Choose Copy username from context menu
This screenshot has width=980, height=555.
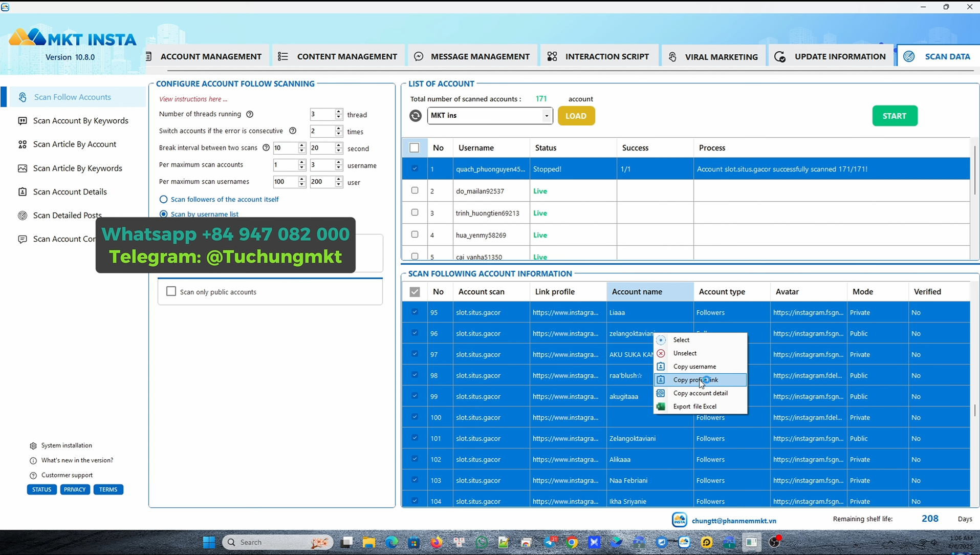tap(700, 367)
